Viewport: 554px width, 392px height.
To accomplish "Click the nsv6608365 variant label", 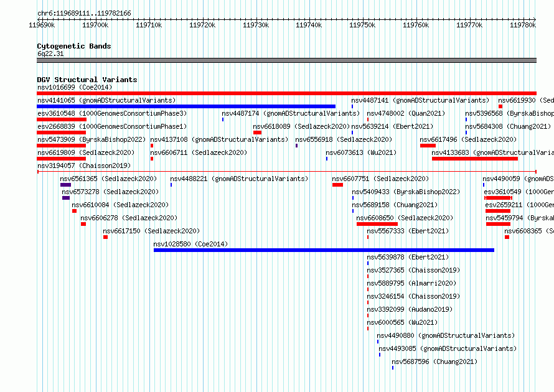I will pos(529,231).
